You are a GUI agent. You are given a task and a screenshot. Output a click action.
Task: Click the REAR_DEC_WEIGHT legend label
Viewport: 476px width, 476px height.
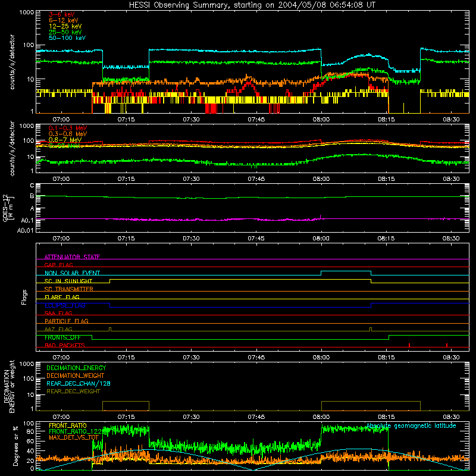73,392
